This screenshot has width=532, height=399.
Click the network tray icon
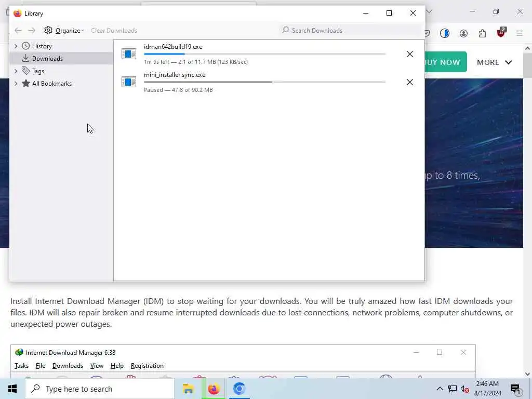pos(453,389)
